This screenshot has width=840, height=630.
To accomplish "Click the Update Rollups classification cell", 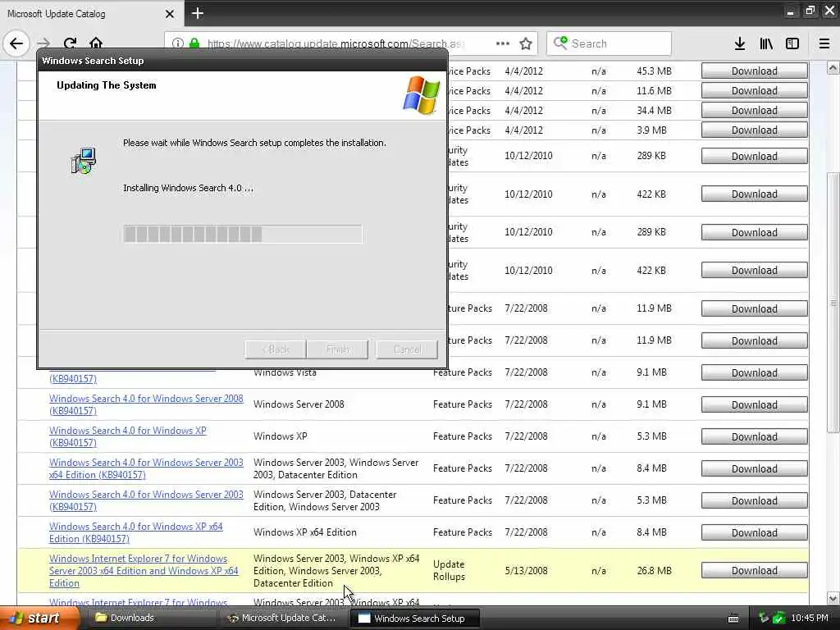I will coord(449,571).
